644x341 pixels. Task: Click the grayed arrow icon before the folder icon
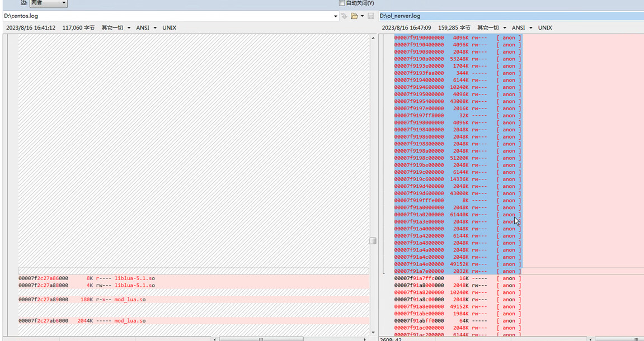point(344,16)
